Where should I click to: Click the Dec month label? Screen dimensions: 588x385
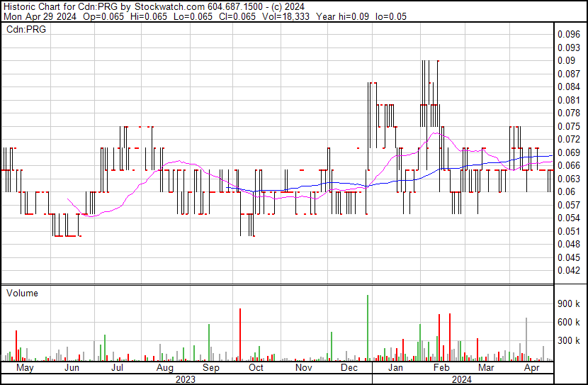(x=349, y=368)
